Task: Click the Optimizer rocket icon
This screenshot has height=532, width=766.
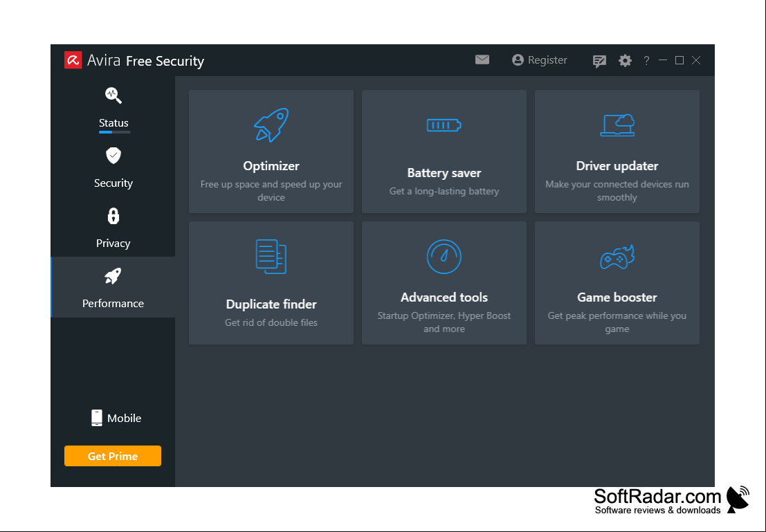Action: 271,125
